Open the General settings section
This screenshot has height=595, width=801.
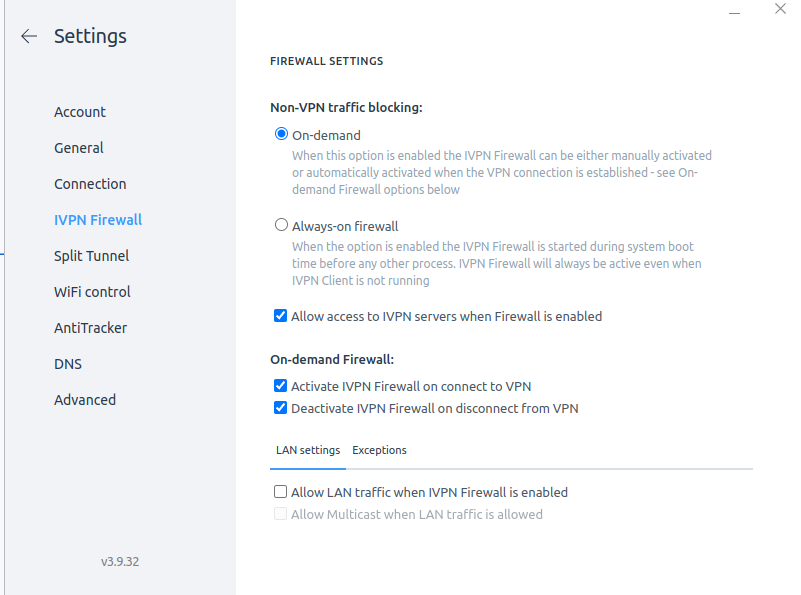tap(79, 148)
